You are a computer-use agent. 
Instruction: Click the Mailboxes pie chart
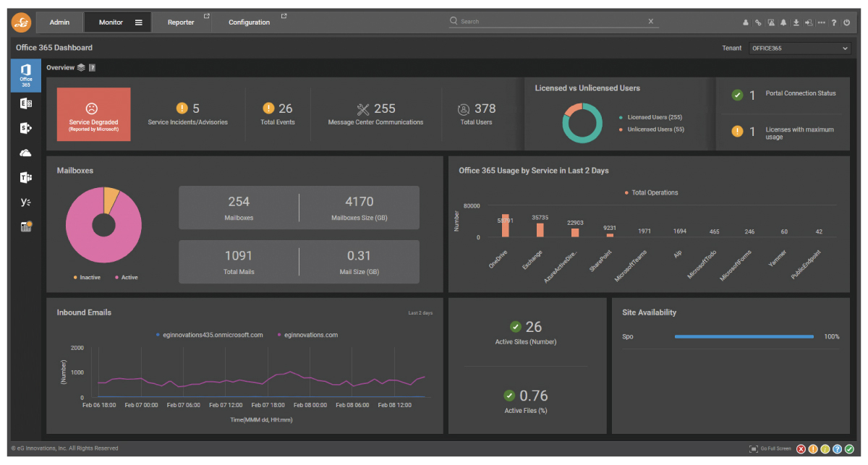[103, 226]
